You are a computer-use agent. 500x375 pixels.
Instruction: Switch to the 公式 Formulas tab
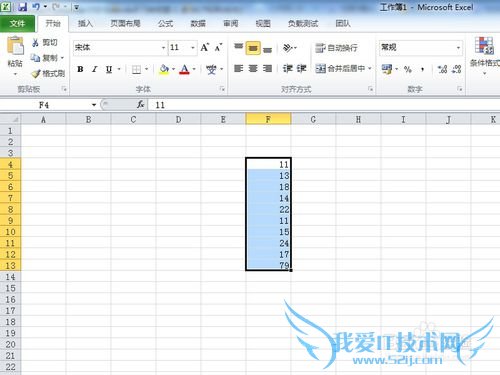point(165,23)
